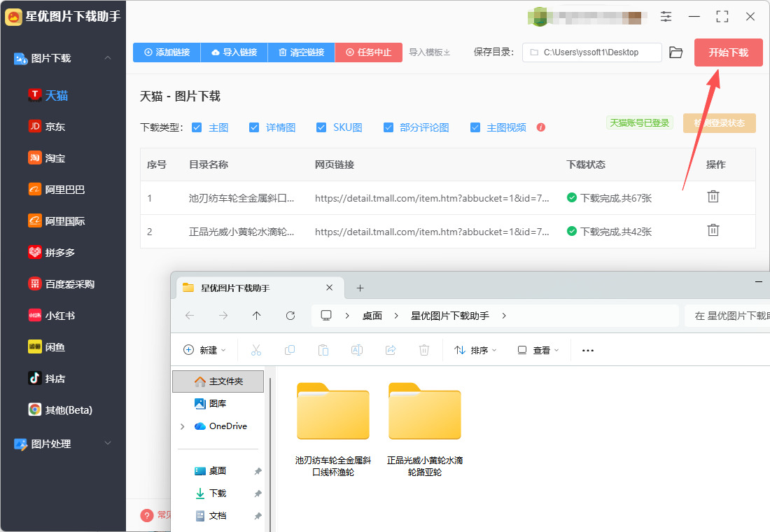
Task: Click the Cut scissors icon in Explorer
Action: pyautogui.click(x=255, y=350)
